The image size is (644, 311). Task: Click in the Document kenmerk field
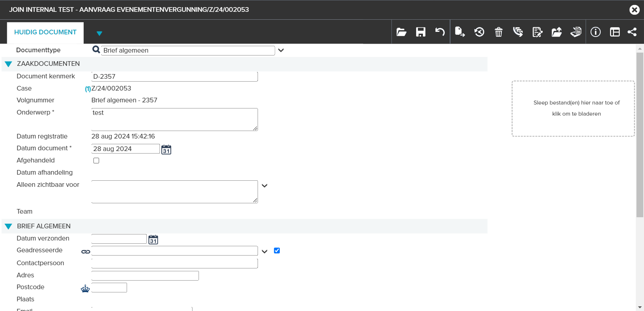tap(175, 77)
